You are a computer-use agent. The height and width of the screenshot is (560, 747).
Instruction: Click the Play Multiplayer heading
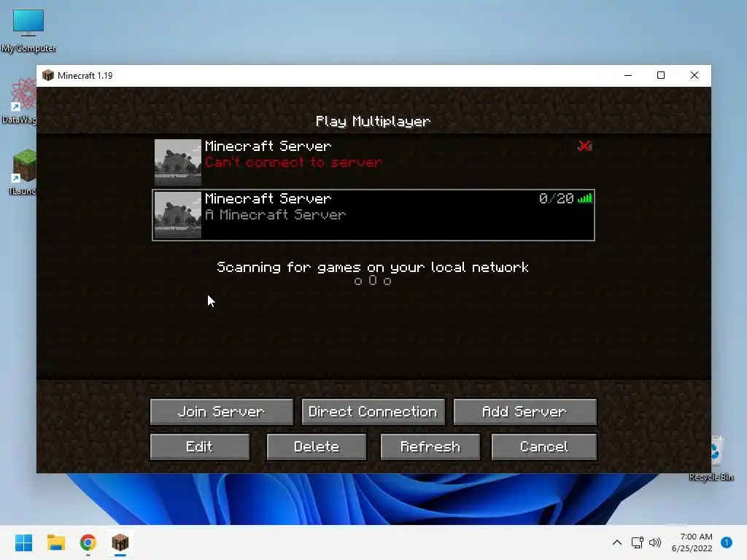tap(373, 122)
